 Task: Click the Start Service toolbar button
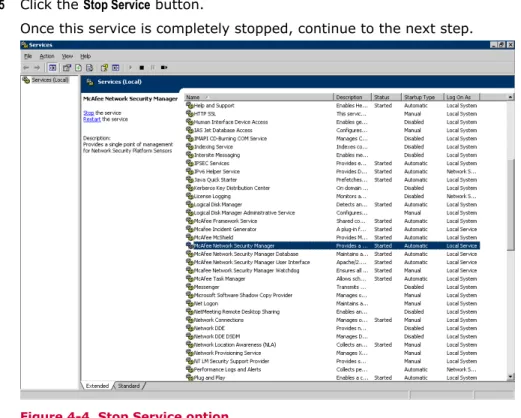[x=130, y=68]
